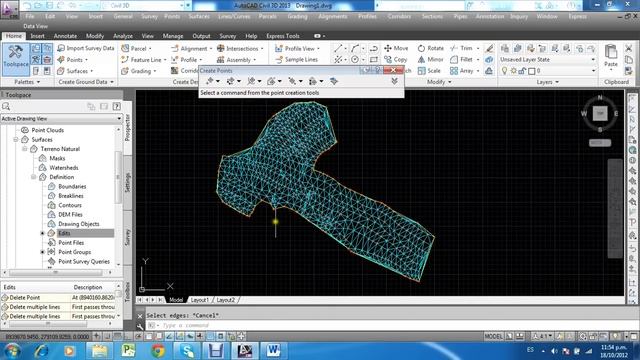Select DEM Files in the tree
This screenshot has height=360, width=640.
(x=70, y=214)
